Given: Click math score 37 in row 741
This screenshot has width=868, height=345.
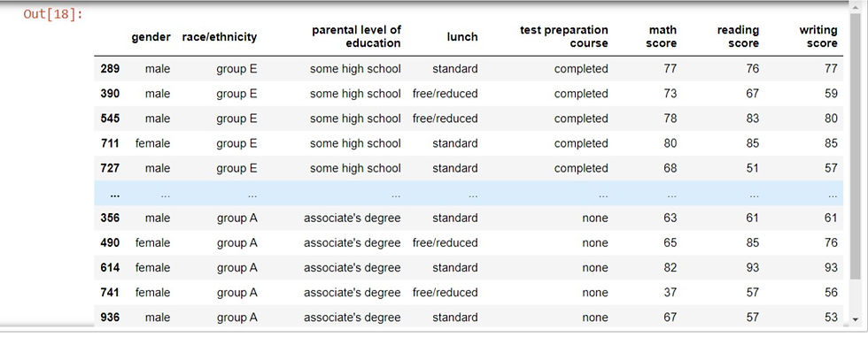Looking at the screenshot, I should tap(670, 293).
